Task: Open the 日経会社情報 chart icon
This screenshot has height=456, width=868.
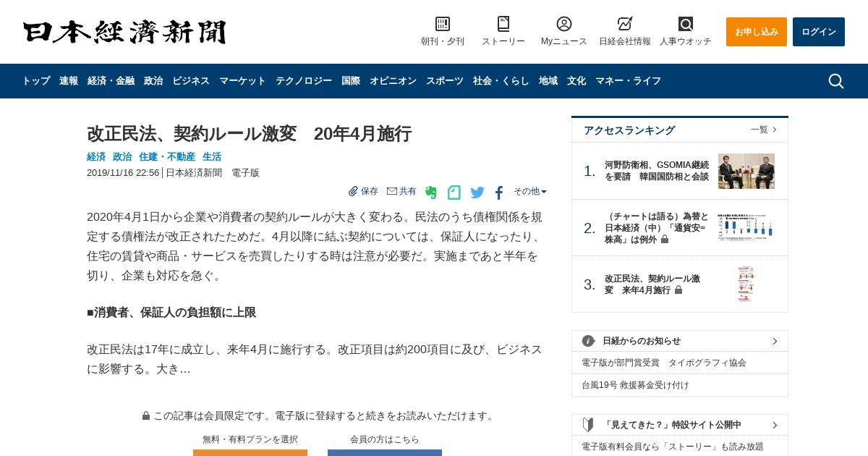Action: [625, 24]
